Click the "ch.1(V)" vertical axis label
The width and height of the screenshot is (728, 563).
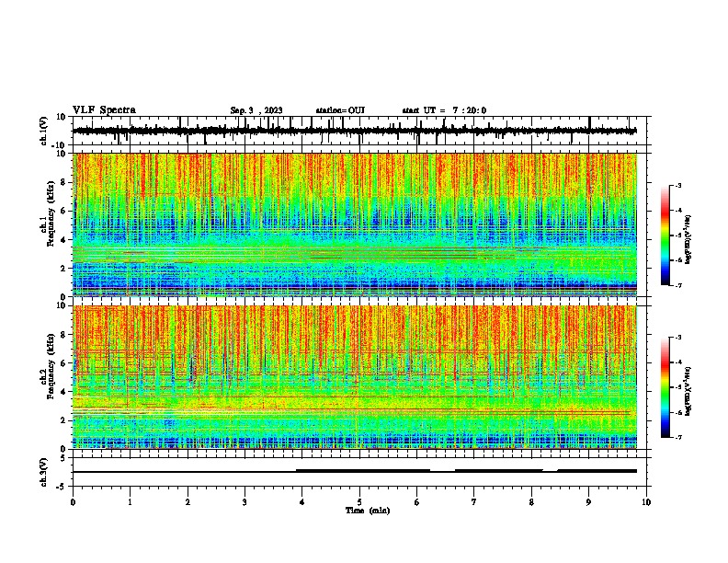click(x=44, y=131)
